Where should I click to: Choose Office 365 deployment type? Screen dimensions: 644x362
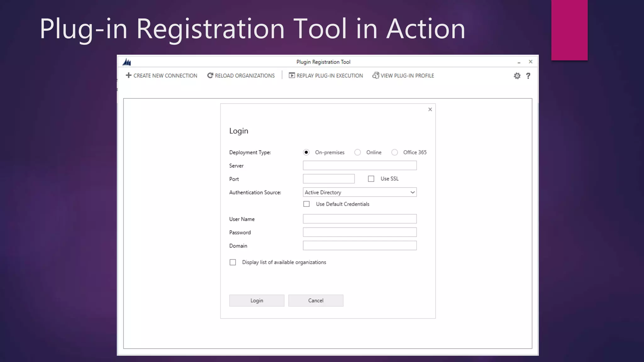(x=395, y=152)
